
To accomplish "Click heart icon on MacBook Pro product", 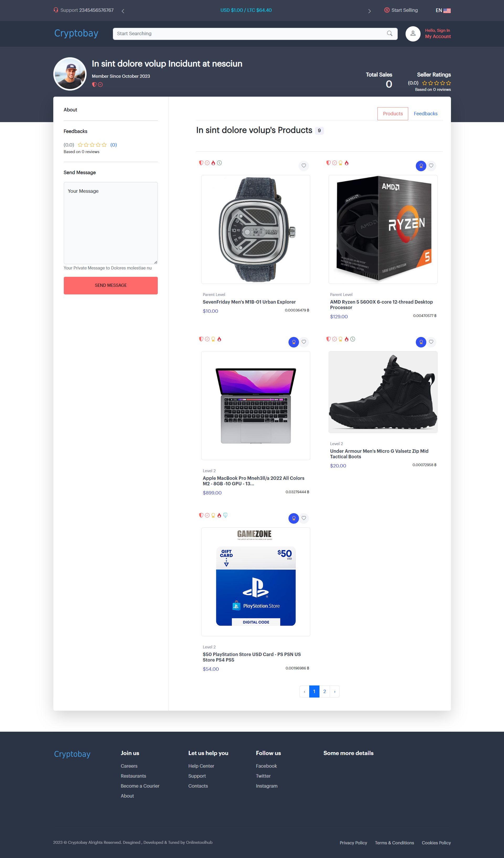I will (303, 342).
